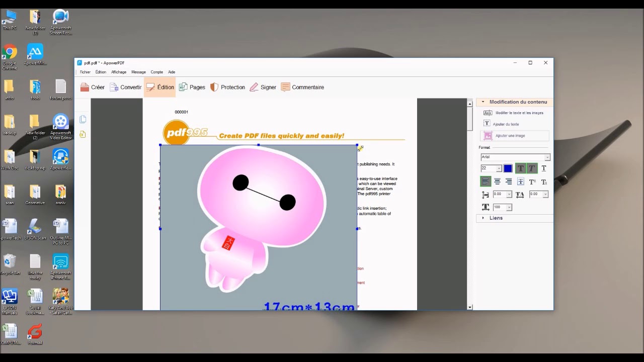The width and height of the screenshot is (644, 362).
Task: Select the Katy And Bob game icon
Action: click(x=60, y=302)
